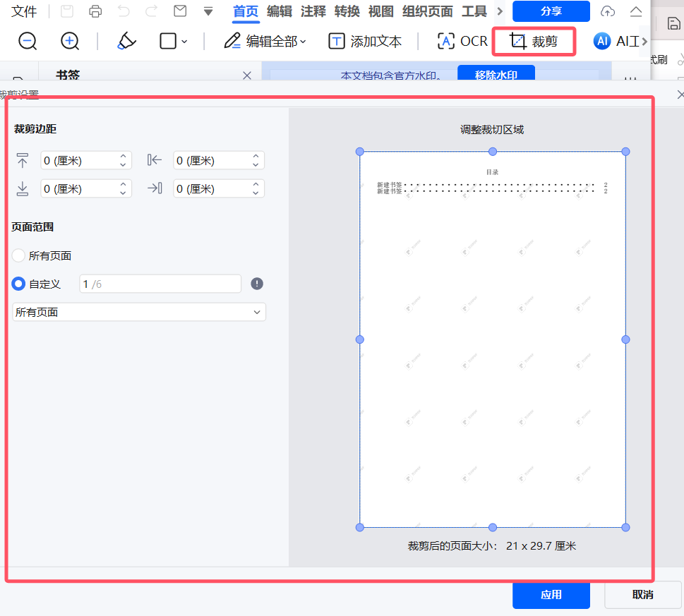Select the Zoom Out tool

click(x=27, y=41)
